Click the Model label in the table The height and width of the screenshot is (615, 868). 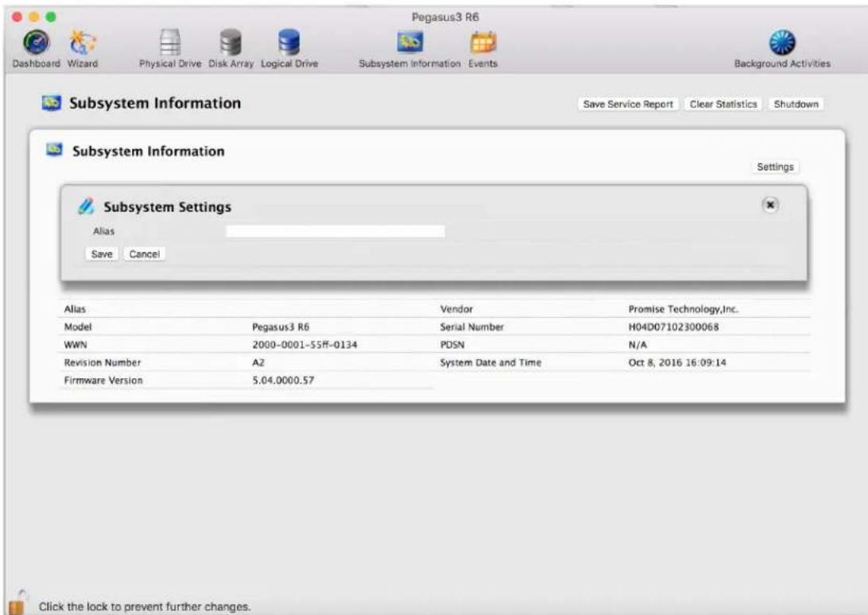tap(78, 327)
